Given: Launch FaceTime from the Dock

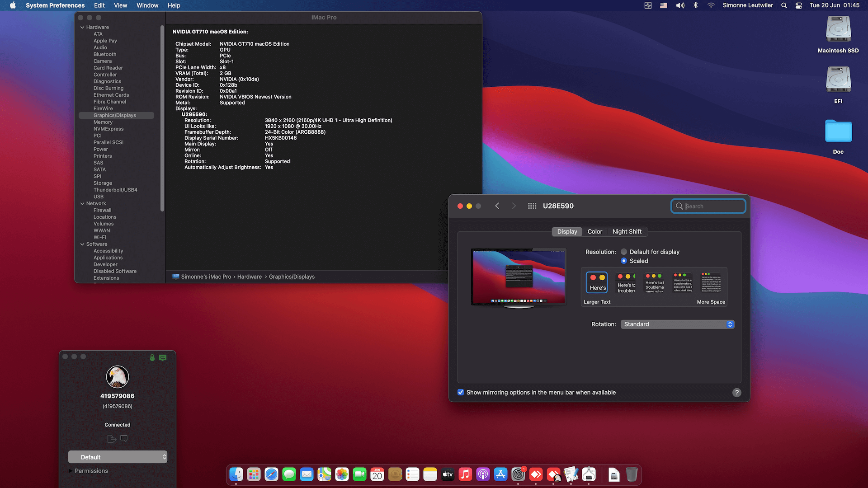Looking at the screenshot, I should pyautogui.click(x=359, y=474).
